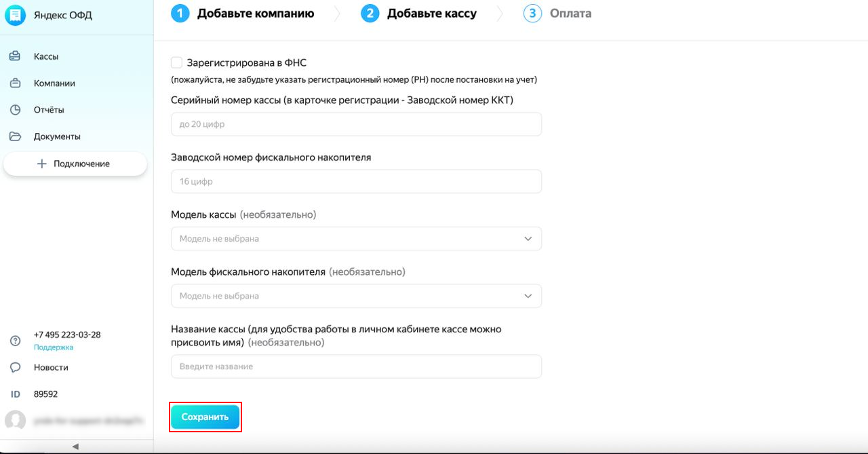This screenshot has width=868, height=454.
Task: Open Новости via the speech bubble icon
Action: [15, 367]
